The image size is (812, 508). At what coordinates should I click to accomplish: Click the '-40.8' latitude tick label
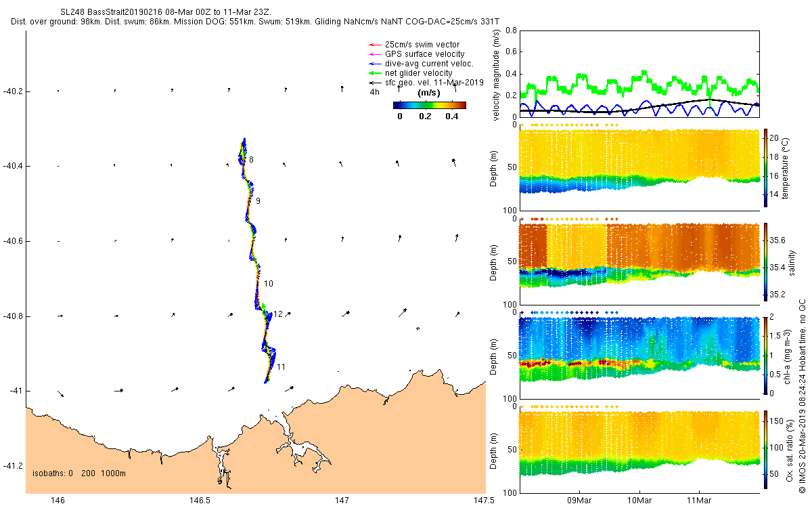click(13, 316)
